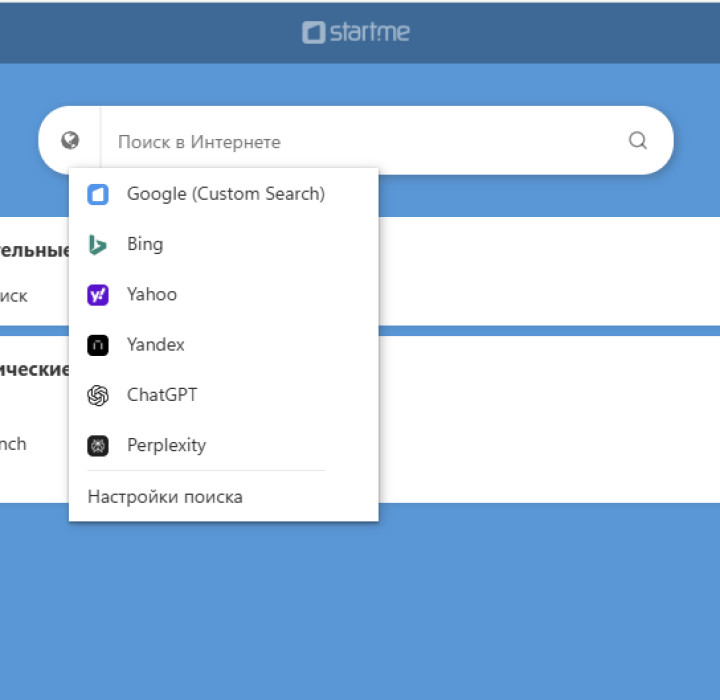
Task: Click the ChatGPT swirl logo icon
Action: tap(98, 395)
